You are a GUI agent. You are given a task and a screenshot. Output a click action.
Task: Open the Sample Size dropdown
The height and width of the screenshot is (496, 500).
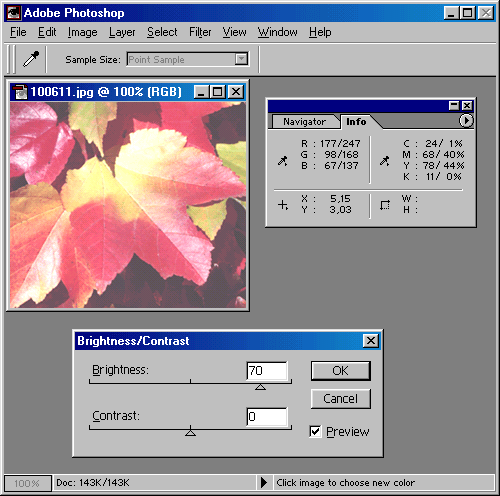(x=241, y=59)
